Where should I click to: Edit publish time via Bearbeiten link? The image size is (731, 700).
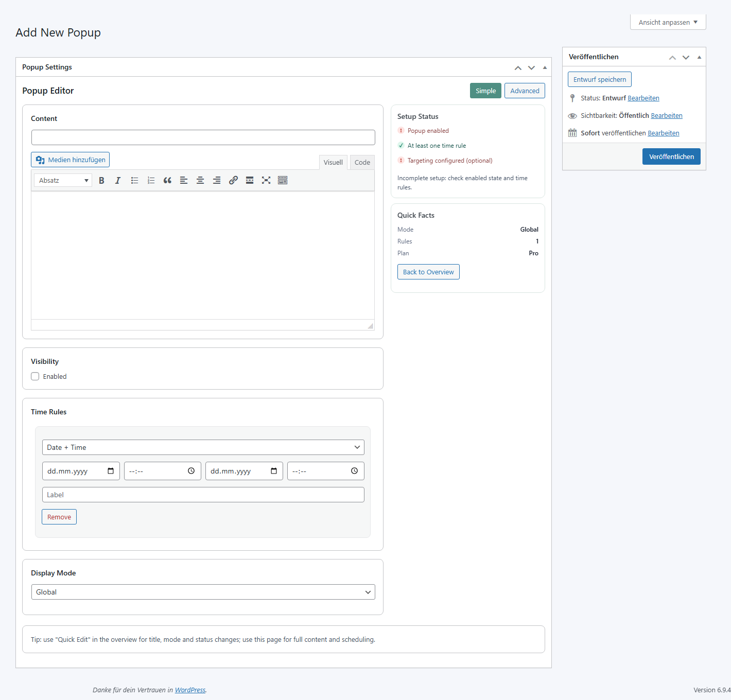pyautogui.click(x=664, y=133)
